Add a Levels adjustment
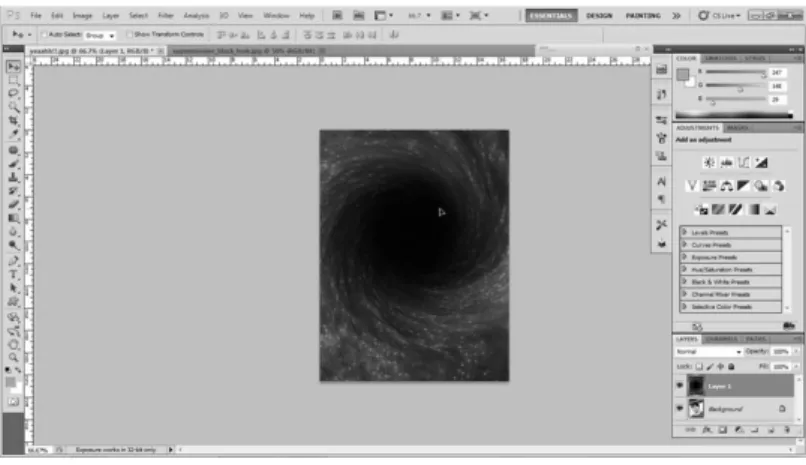This screenshot has width=806, height=465. click(726, 163)
